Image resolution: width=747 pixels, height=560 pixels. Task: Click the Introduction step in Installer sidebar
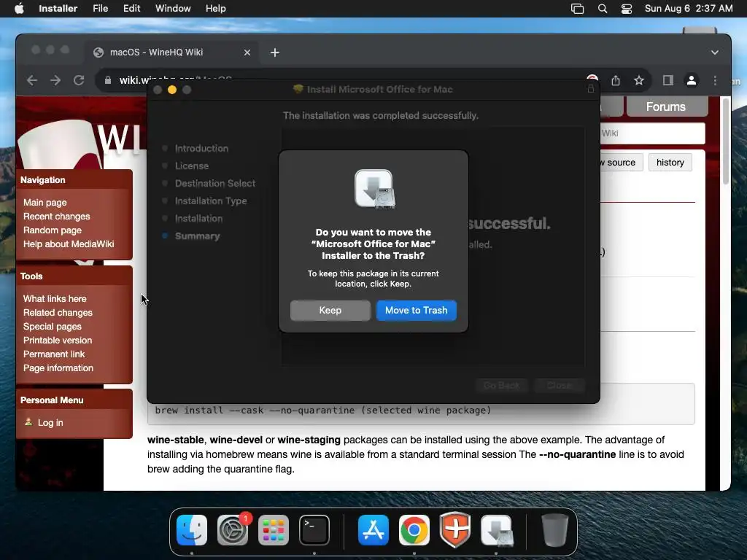[x=201, y=149]
